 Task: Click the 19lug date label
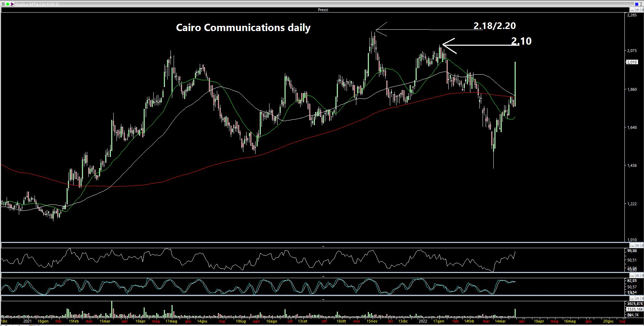click(241, 321)
